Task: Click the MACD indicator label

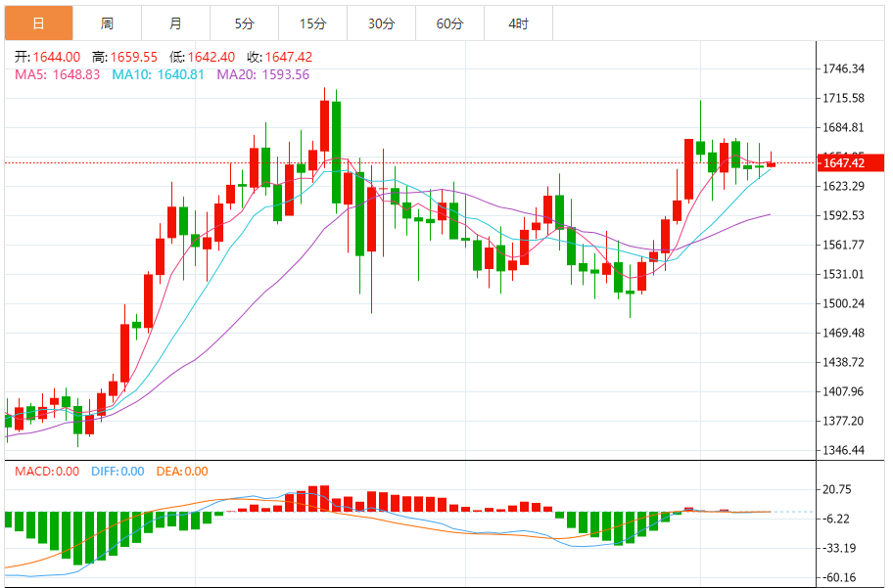Action: [x=47, y=472]
